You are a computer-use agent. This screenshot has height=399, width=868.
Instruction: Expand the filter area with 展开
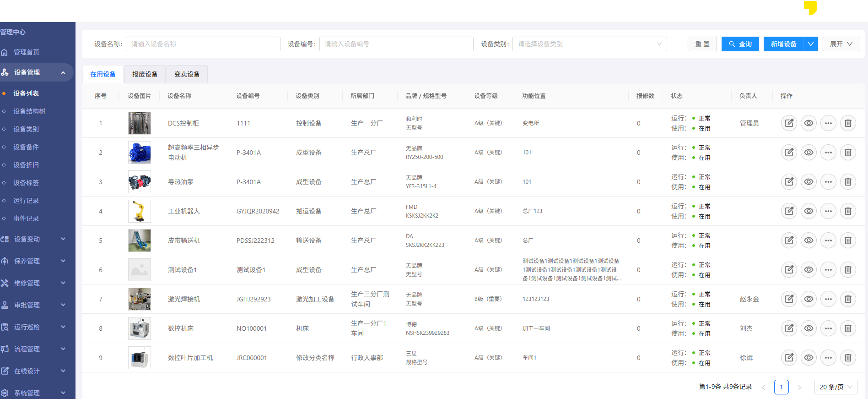(x=841, y=44)
